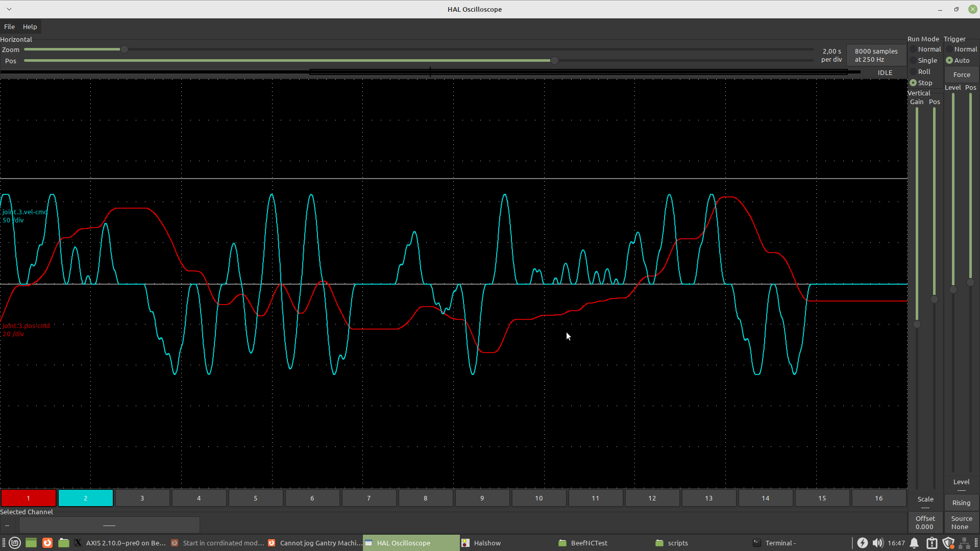Select channel 11 button
Viewport: 980px width, 551px height.
pyautogui.click(x=595, y=498)
